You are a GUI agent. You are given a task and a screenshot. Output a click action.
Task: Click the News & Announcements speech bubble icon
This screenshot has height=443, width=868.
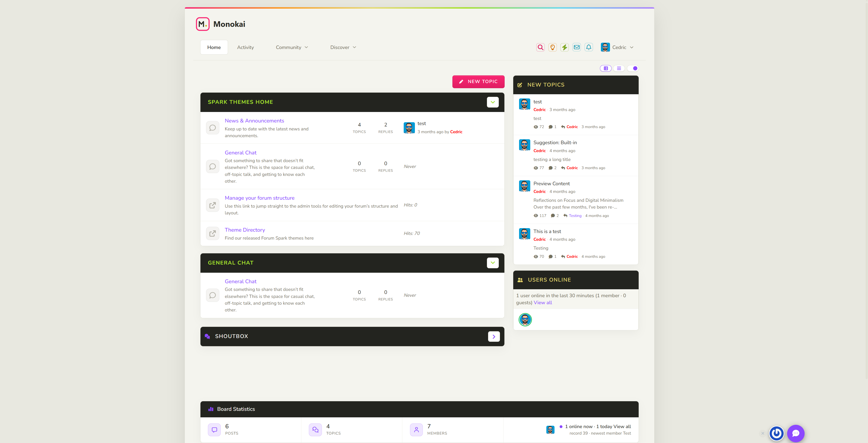(213, 128)
